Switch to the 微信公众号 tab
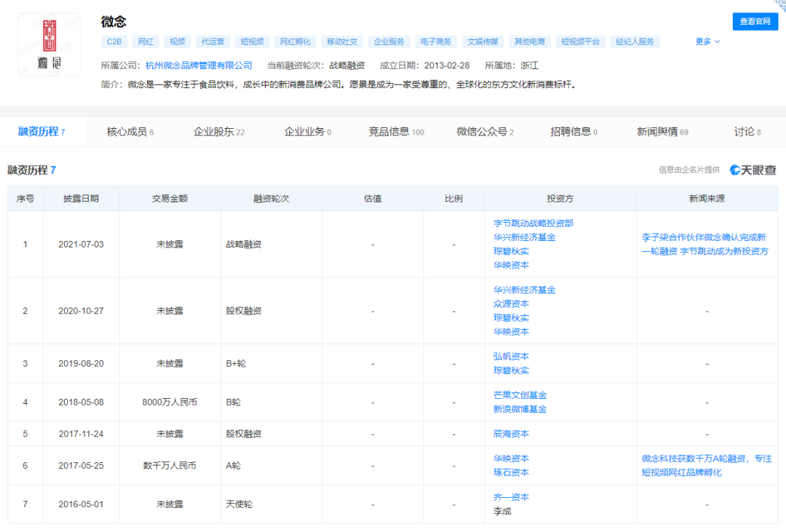Image resolution: width=786 pixels, height=532 pixels. 485,132
